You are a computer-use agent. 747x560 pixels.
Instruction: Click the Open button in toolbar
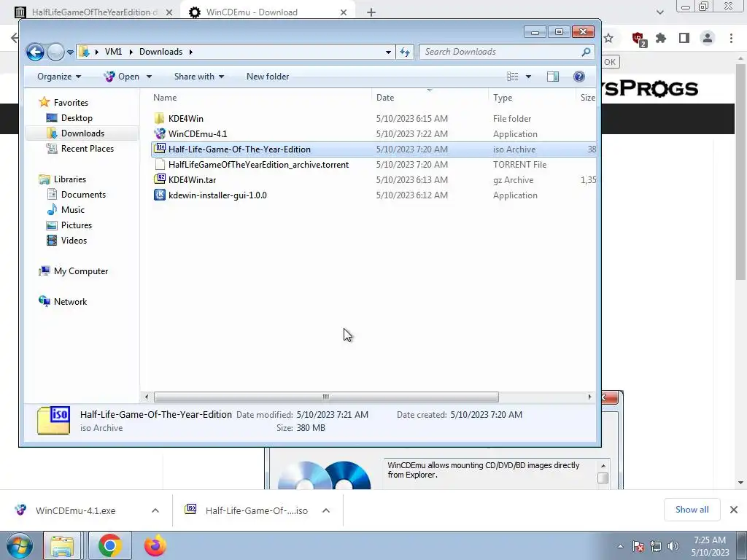click(122, 77)
